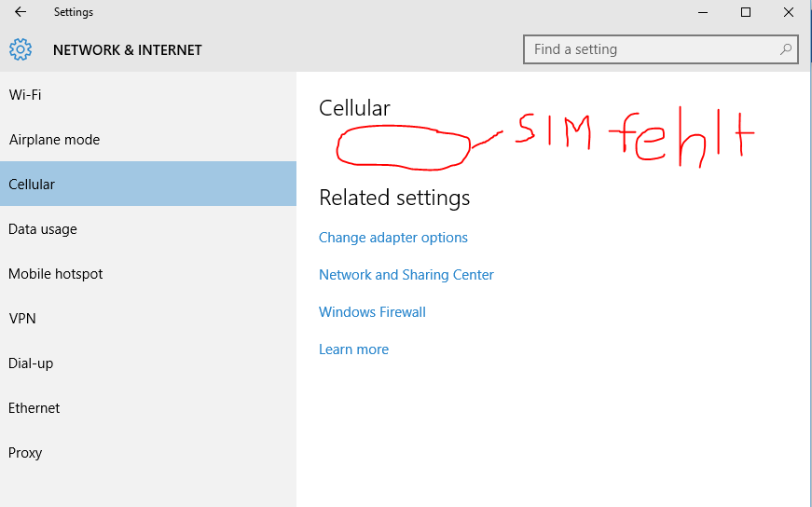The width and height of the screenshot is (812, 507).
Task: Open the VPN settings page
Action: pos(148,318)
